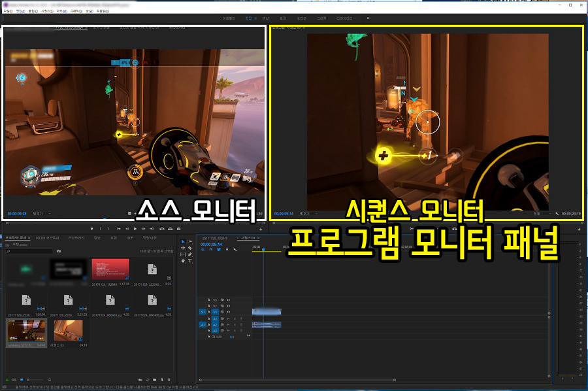
Task: Open timeline sequence tab menu
Action: click(258, 238)
